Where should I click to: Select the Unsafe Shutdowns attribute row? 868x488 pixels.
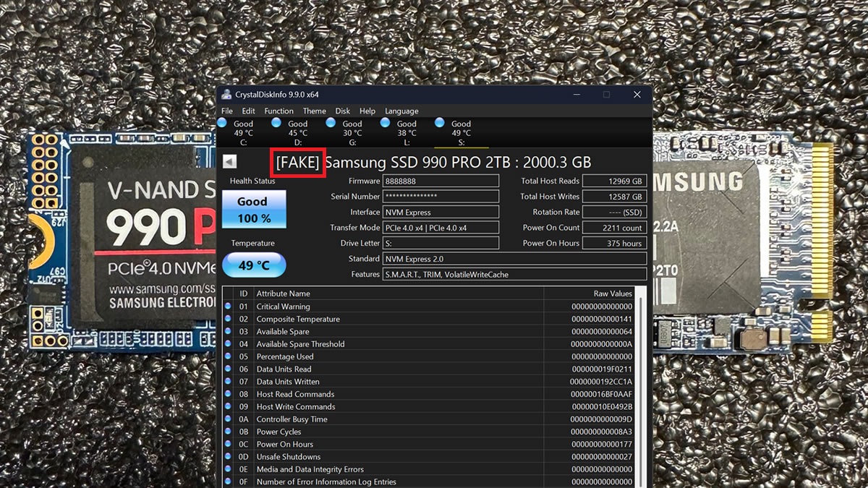point(429,457)
